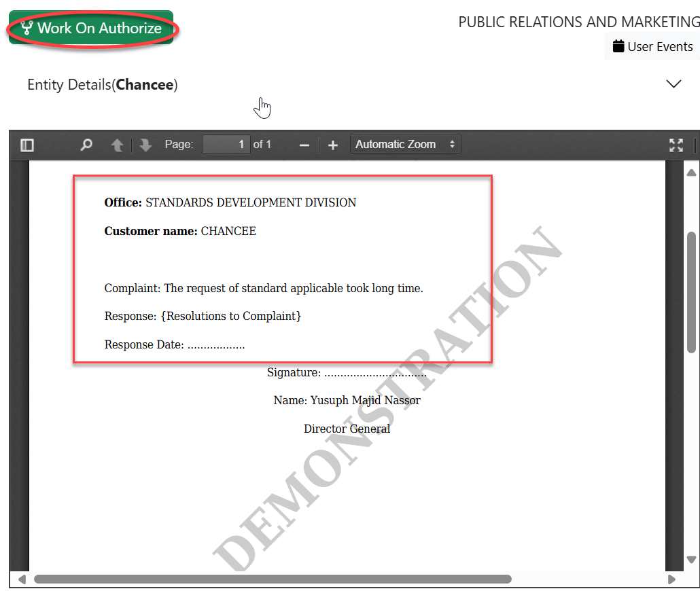
Task: Toggle the PDF viewer sidebar
Action: [x=27, y=145]
